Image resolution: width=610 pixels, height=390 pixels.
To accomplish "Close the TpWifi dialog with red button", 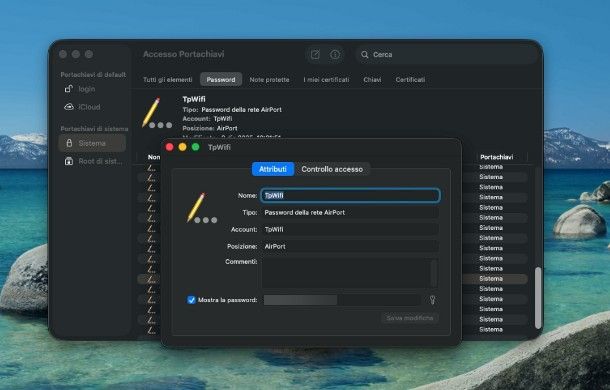I will (x=170, y=147).
